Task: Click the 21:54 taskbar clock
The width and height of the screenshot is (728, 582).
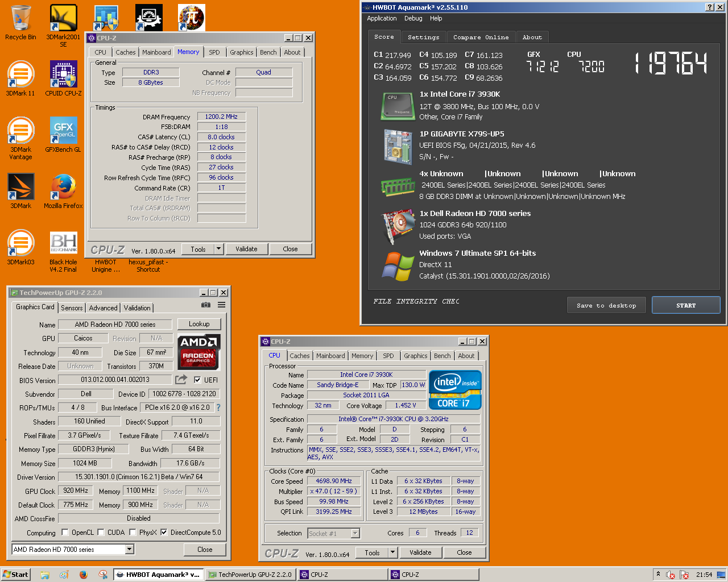Action: coord(704,575)
